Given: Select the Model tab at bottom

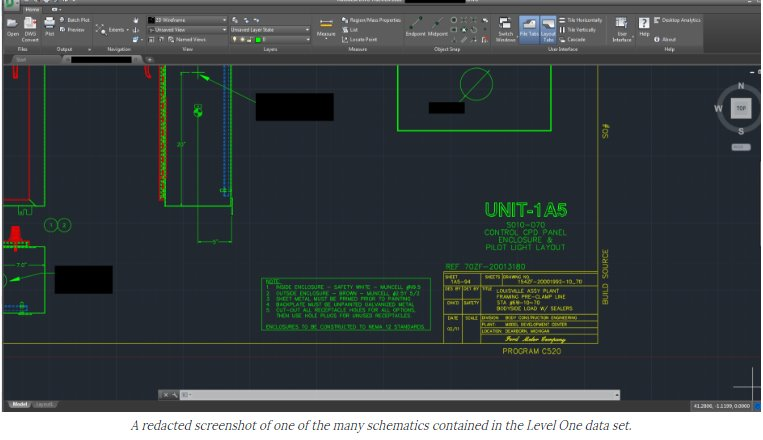Looking at the screenshot, I should click(19, 405).
